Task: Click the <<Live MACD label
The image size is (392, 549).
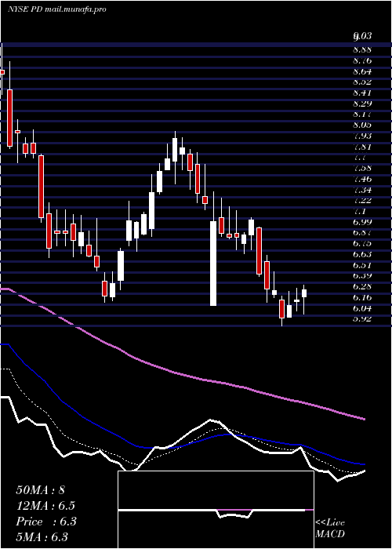Action: pyautogui.click(x=330, y=528)
